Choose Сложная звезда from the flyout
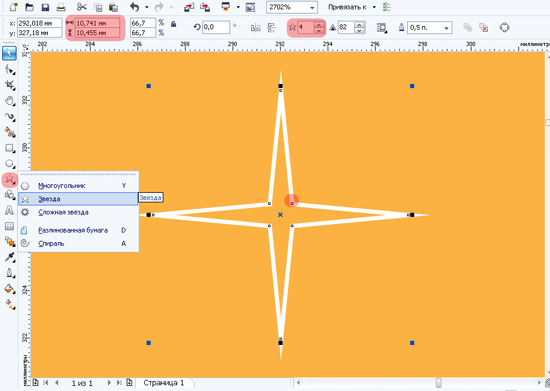Image resolution: width=550 pixels, height=391 pixels. (x=79, y=212)
